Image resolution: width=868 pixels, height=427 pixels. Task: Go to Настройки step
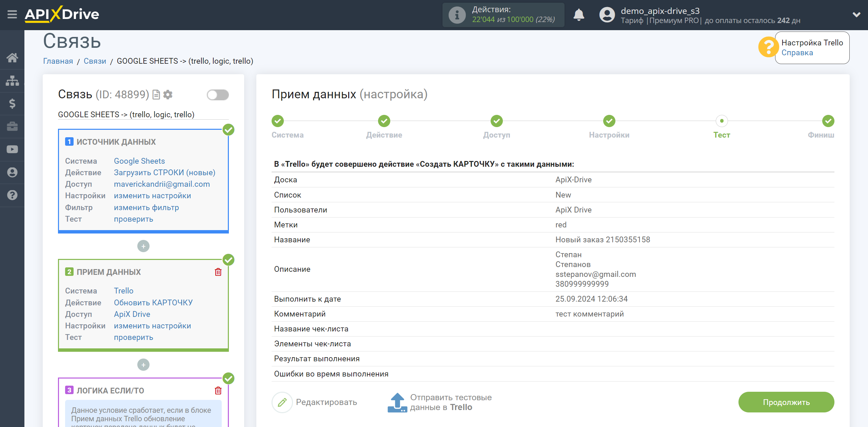[609, 121]
